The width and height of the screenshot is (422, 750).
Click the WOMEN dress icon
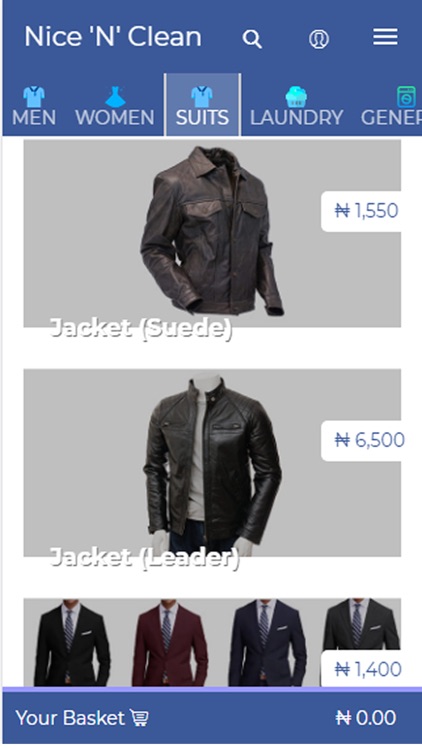[x=115, y=97]
